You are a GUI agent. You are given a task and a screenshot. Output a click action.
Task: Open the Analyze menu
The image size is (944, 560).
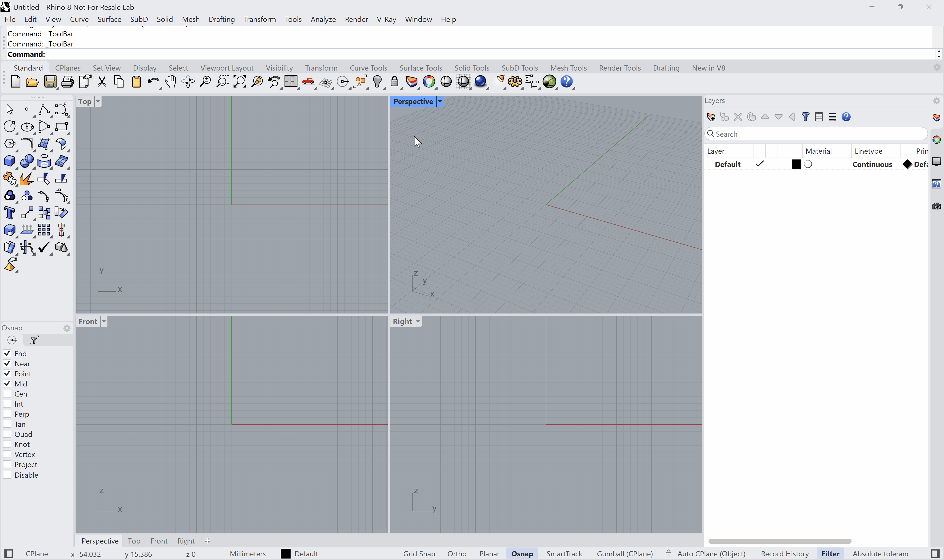(323, 19)
